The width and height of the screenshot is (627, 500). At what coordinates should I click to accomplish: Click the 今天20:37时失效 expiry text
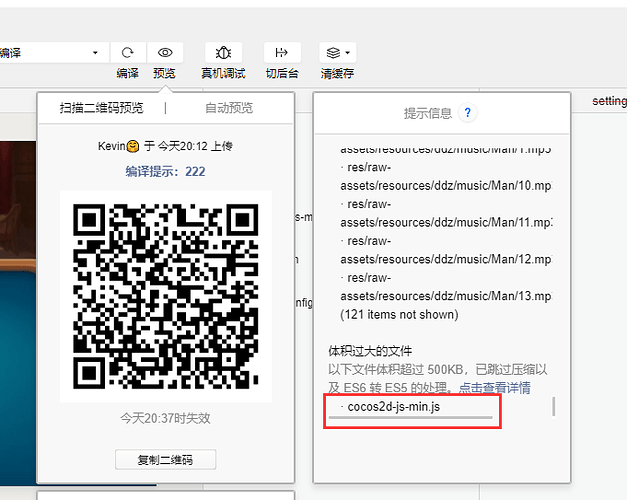coord(166,418)
